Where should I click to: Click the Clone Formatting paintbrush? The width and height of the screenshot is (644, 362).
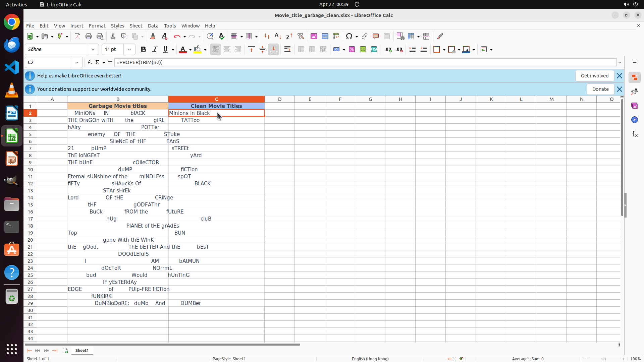pos(152,36)
